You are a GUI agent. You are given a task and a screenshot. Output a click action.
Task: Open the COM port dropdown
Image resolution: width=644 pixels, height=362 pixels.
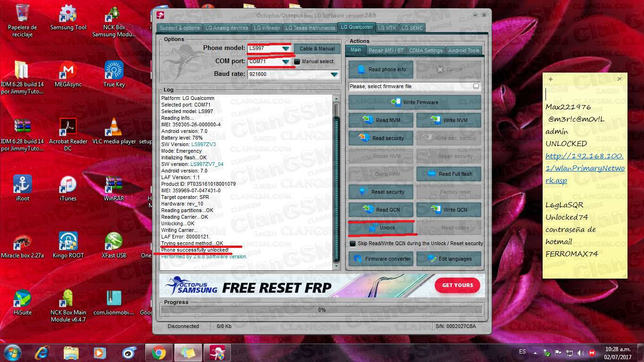[x=286, y=61]
